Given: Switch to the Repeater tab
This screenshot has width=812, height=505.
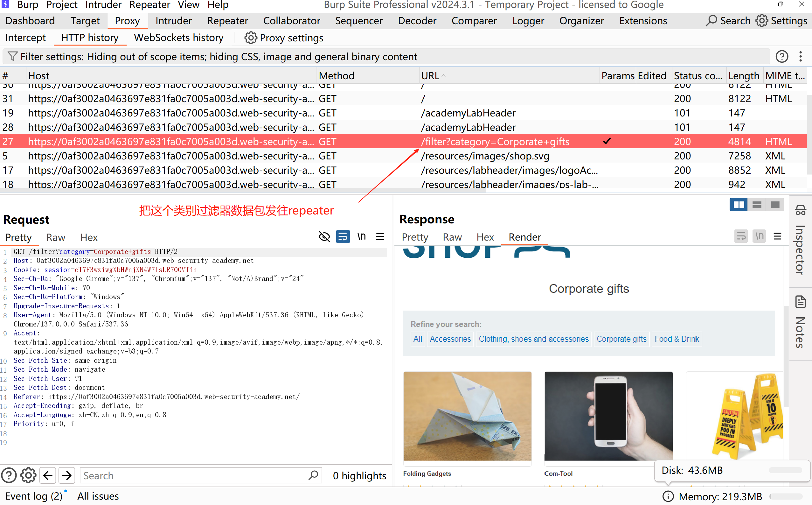Looking at the screenshot, I should click(227, 21).
